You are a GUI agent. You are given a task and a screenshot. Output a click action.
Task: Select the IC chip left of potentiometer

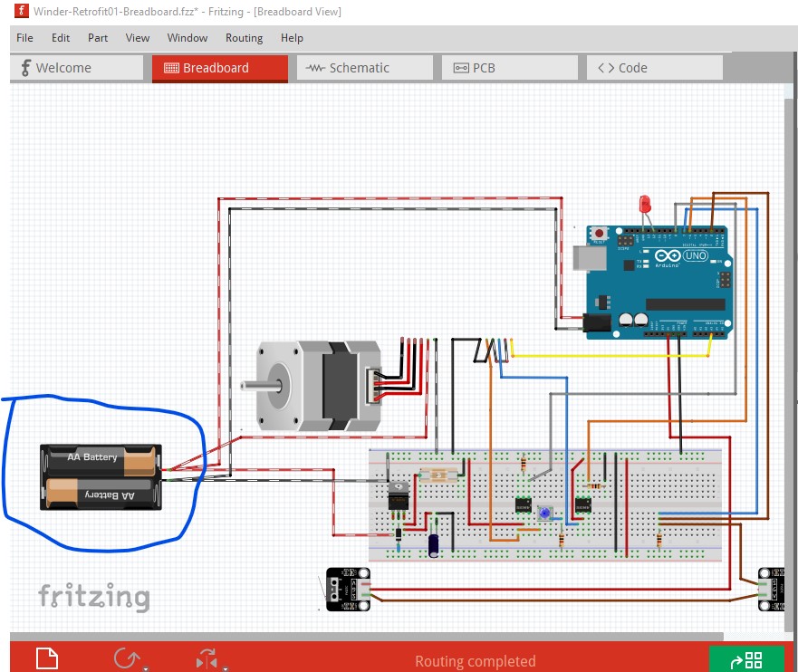524,505
